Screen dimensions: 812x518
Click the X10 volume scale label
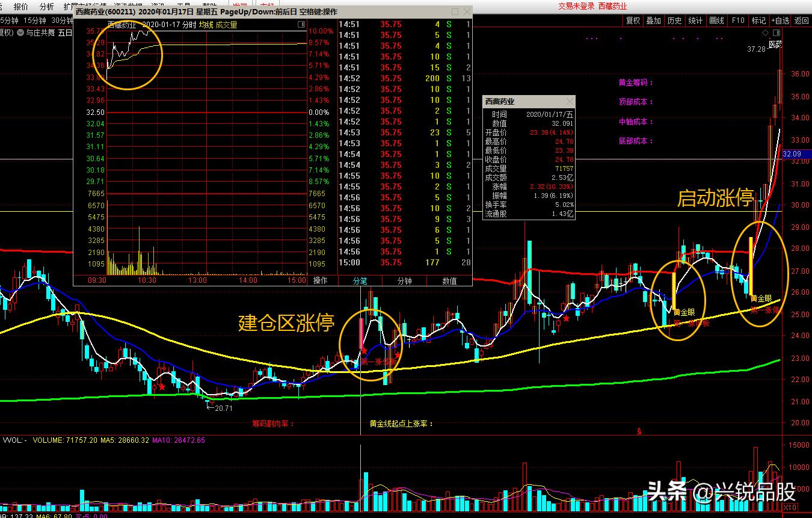tap(791, 508)
